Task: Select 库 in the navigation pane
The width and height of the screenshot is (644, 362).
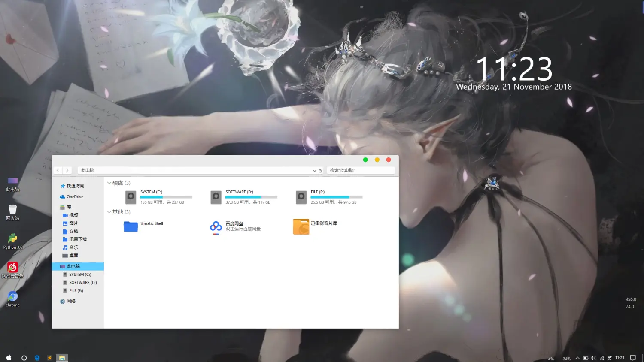Action: coord(66,207)
